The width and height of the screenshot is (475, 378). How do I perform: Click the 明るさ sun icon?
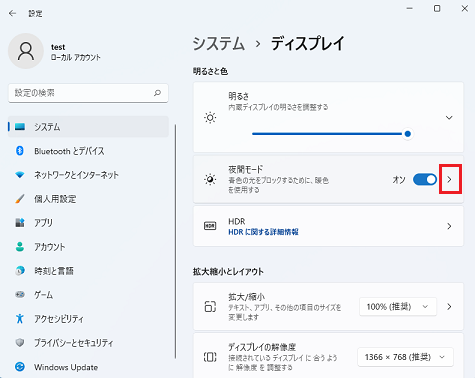(x=210, y=118)
